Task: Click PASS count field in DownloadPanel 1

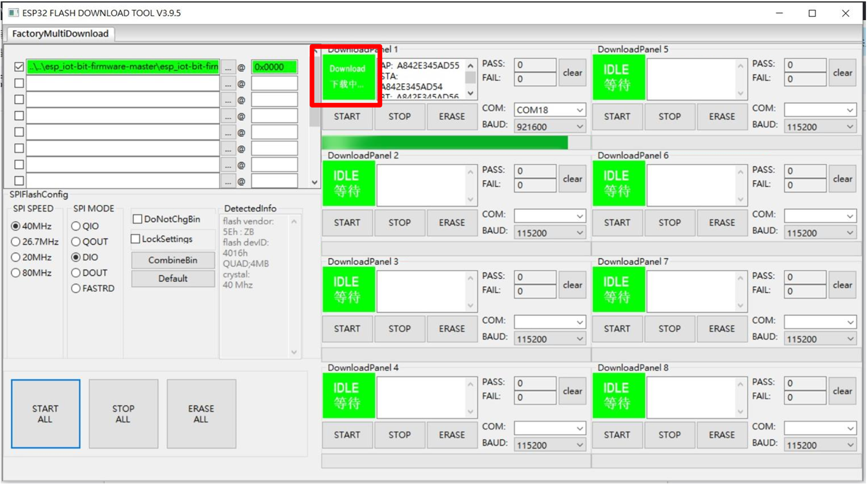Action: coord(535,65)
